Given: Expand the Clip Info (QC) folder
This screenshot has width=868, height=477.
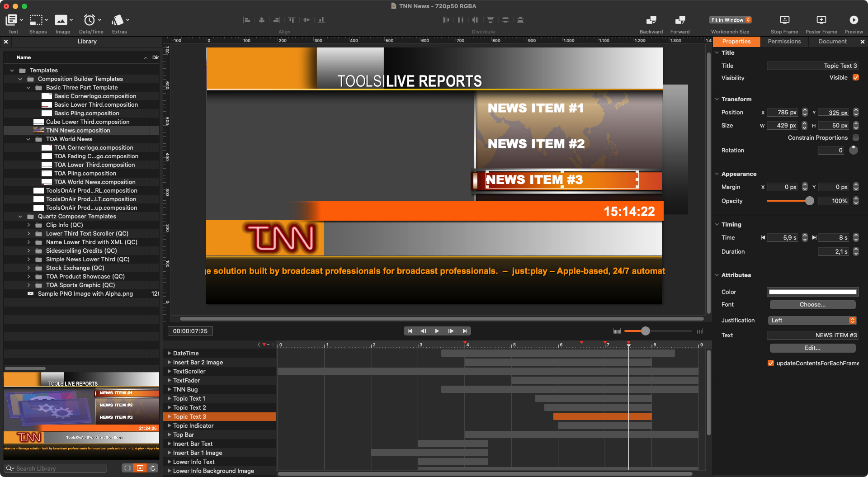Looking at the screenshot, I should pyautogui.click(x=28, y=225).
